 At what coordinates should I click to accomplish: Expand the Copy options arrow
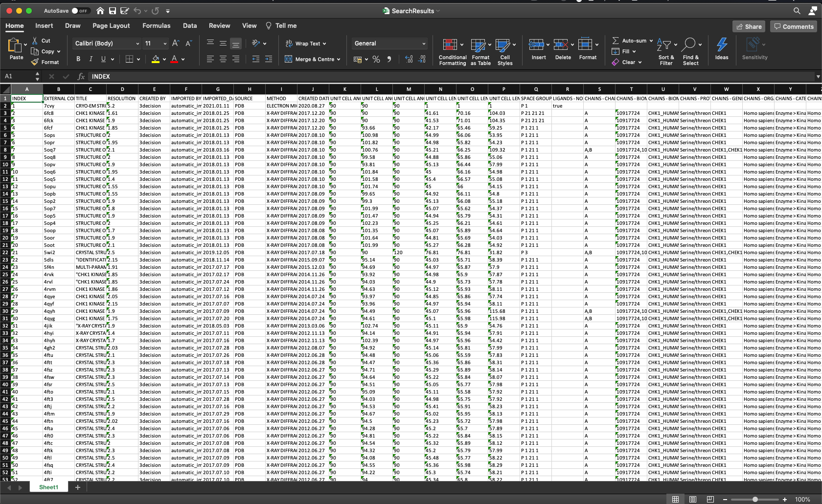pyautogui.click(x=59, y=51)
